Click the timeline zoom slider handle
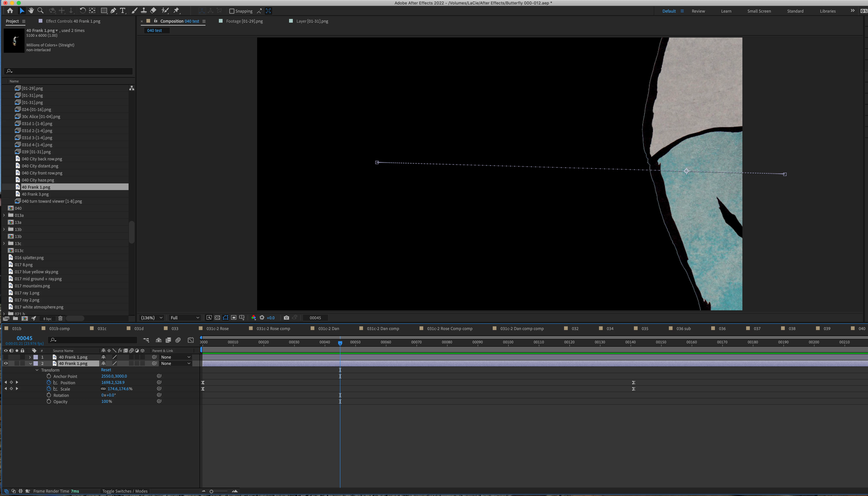 [211, 491]
